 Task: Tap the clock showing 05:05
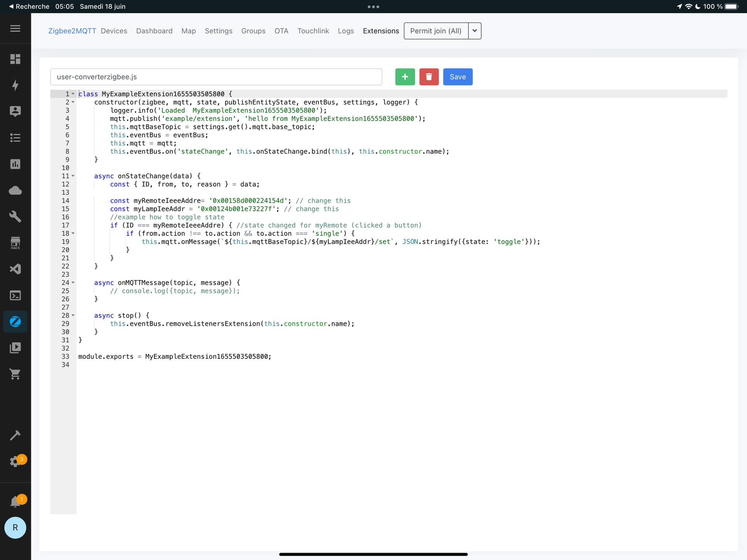[x=65, y=6]
